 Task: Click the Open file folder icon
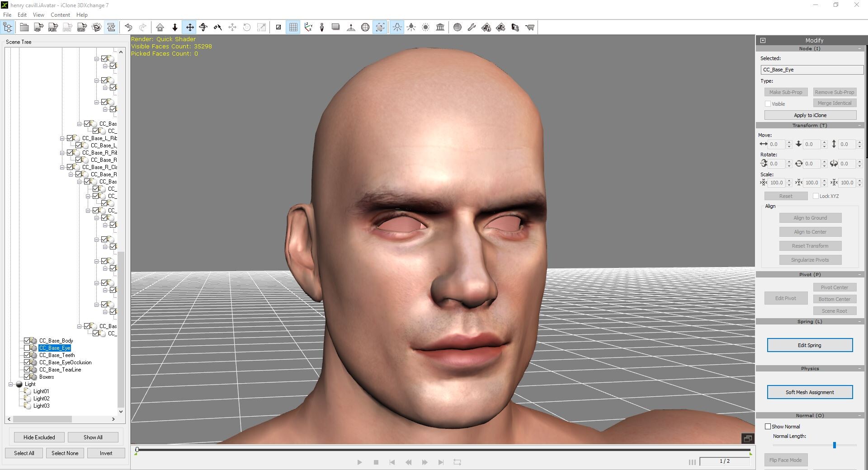pos(24,28)
